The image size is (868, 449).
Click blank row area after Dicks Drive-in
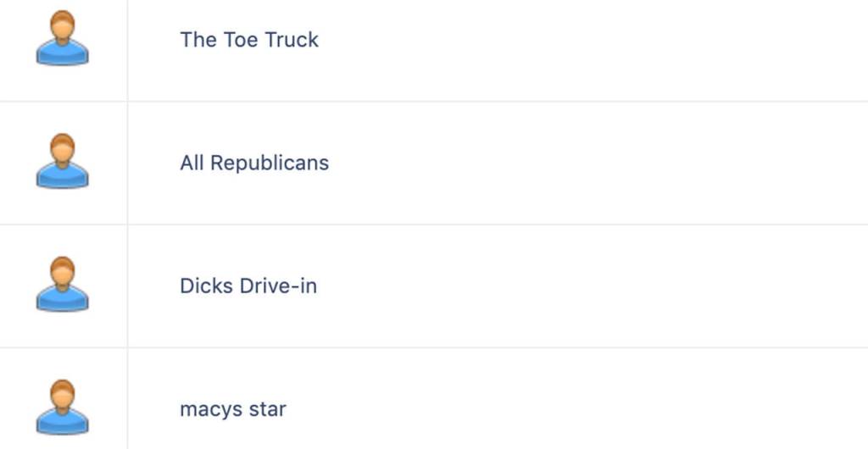coord(593,285)
